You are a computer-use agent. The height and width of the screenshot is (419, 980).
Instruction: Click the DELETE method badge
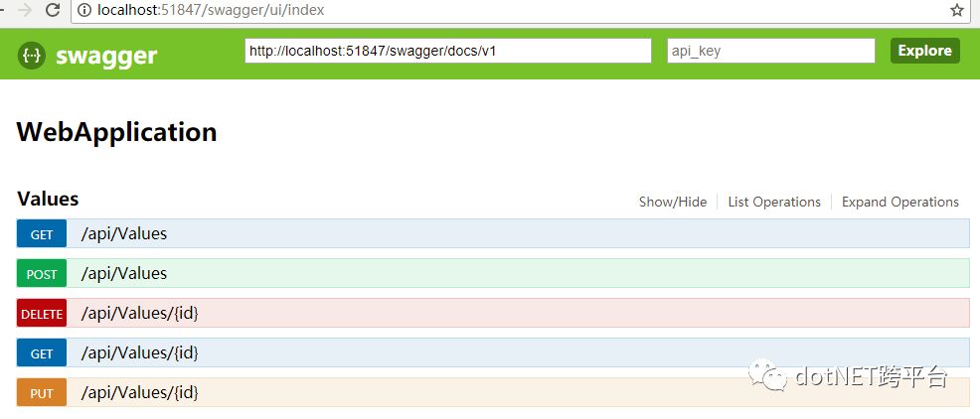(42, 314)
